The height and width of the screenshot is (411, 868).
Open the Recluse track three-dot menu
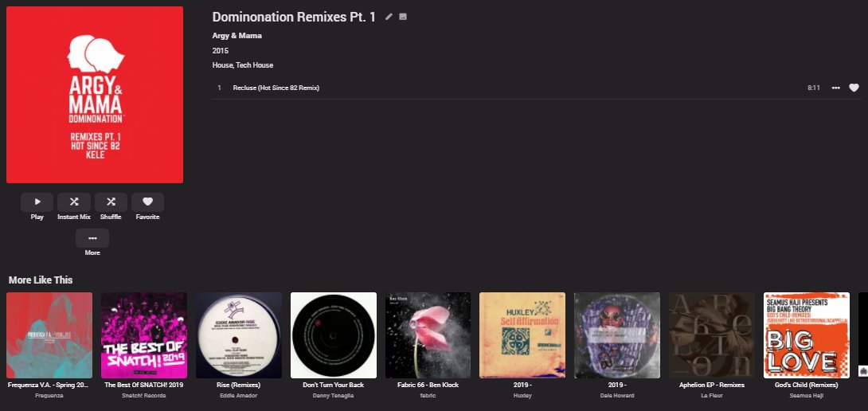coord(836,88)
